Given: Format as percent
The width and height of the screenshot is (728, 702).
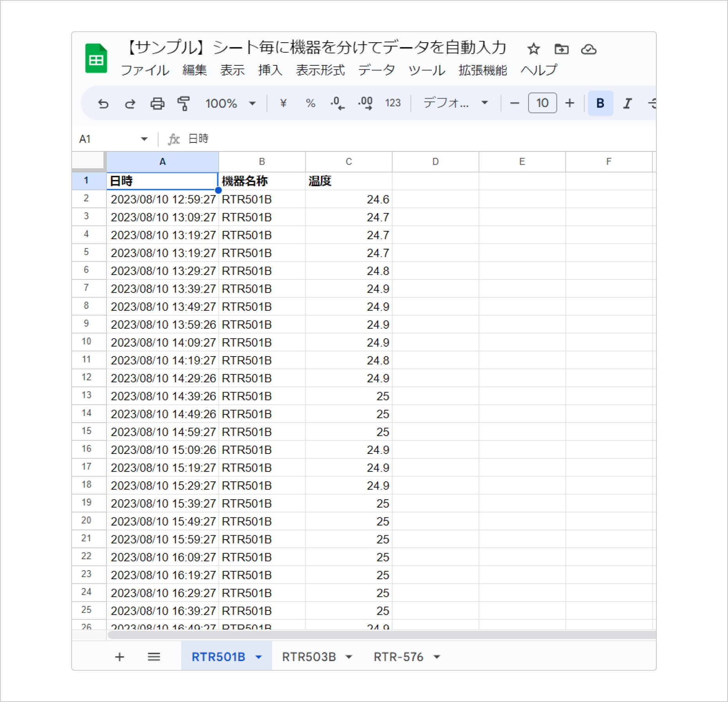Looking at the screenshot, I should click(310, 103).
